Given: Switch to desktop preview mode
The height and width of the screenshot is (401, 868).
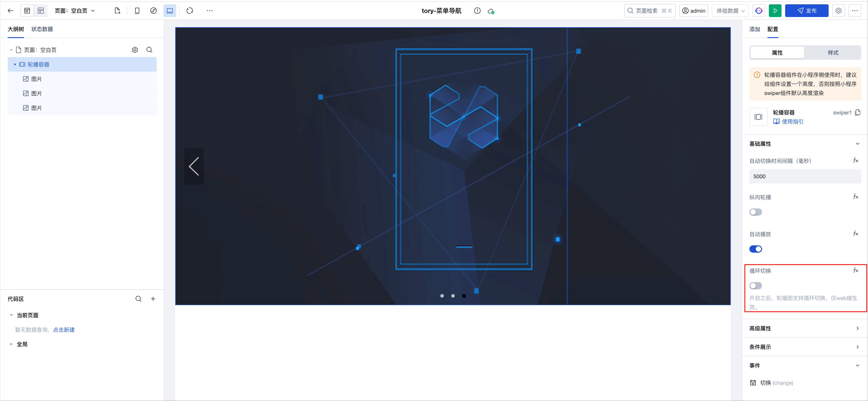Looking at the screenshot, I should click(x=170, y=11).
